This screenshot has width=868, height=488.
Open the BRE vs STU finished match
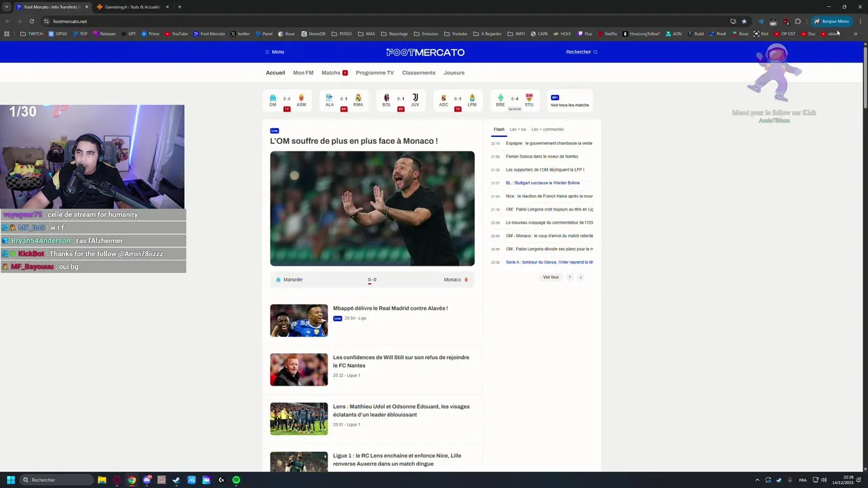(x=515, y=101)
